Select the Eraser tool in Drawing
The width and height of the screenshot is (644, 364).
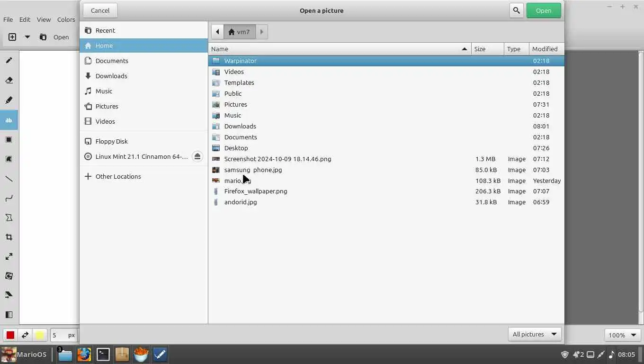[9, 80]
